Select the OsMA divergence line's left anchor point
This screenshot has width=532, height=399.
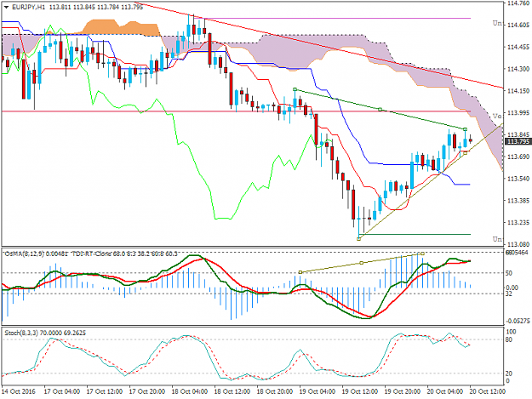click(300, 272)
